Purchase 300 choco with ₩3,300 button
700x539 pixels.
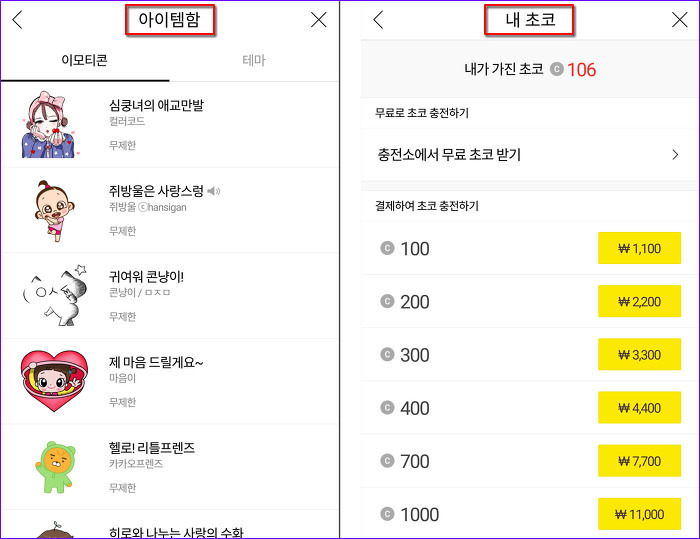639,355
